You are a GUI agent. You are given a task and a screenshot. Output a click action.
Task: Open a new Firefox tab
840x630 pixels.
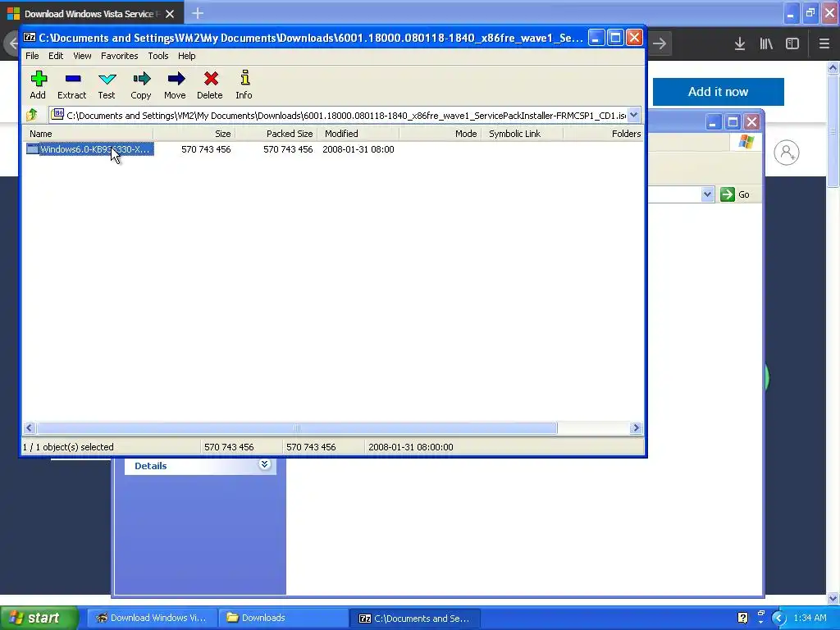coord(198,13)
